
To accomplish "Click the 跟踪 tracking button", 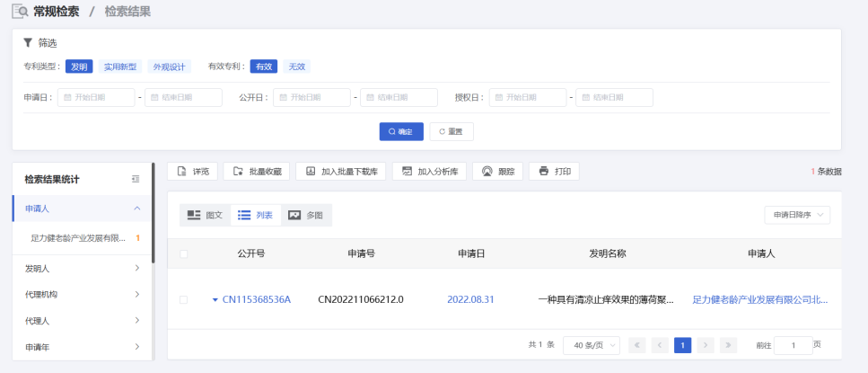I will pyautogui.click(x=498, y=172).
